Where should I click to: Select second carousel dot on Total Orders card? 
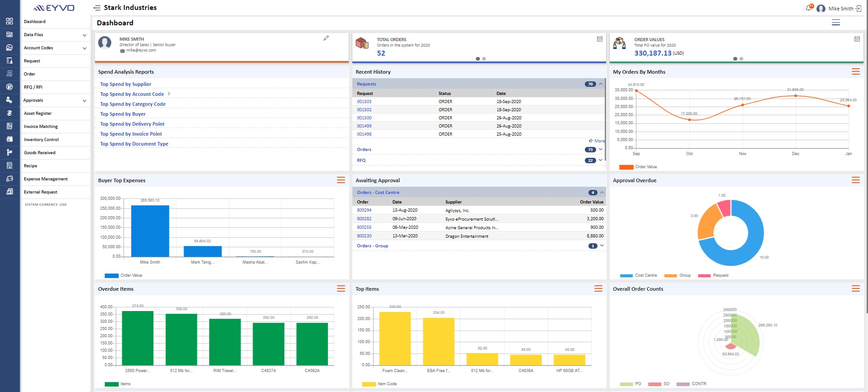click(484, 59)
